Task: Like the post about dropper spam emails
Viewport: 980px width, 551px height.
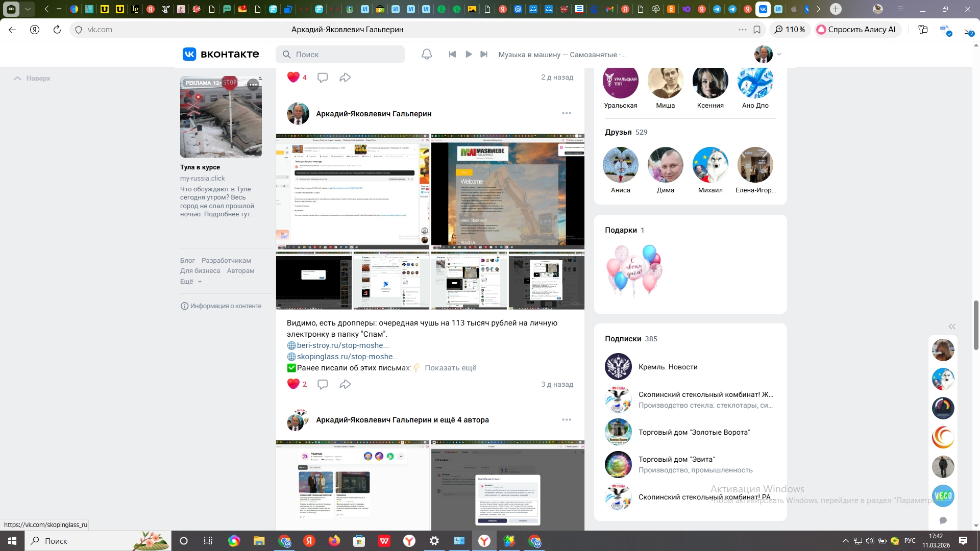Action: pos(293,384)
